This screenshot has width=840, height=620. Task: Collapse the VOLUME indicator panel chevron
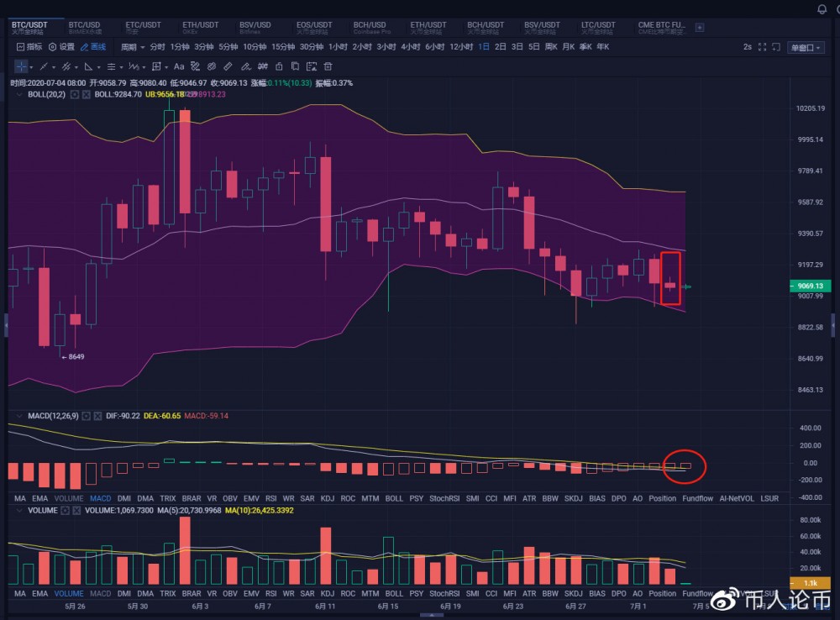(x=19, y=510)
